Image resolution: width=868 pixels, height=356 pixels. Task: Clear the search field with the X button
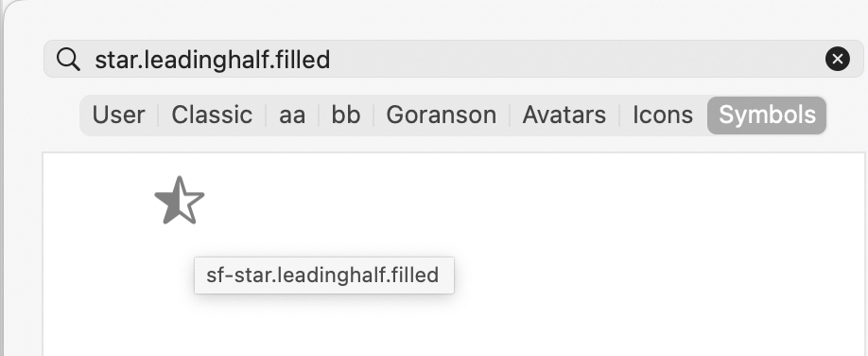(x=838, y=59)
